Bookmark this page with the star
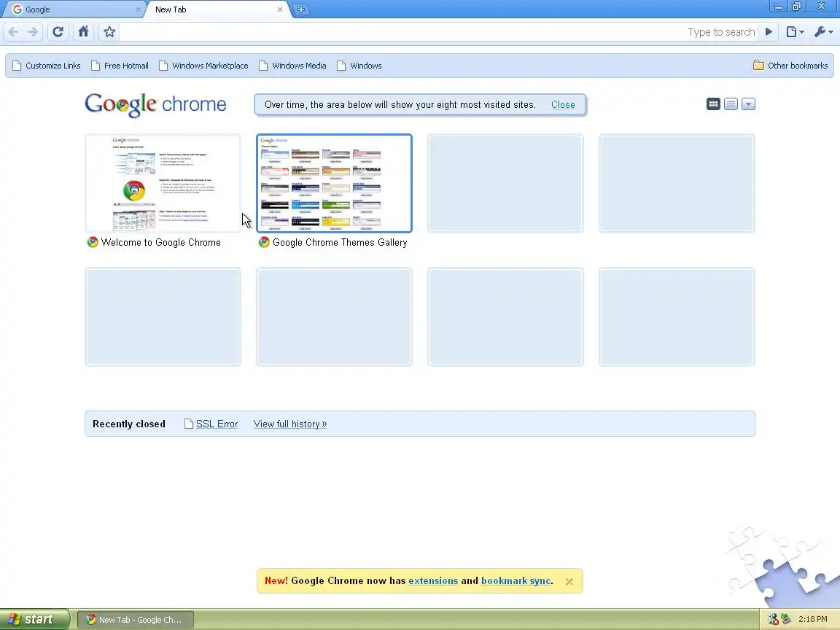This screenshot has width=840, height=630. (109, 32)
